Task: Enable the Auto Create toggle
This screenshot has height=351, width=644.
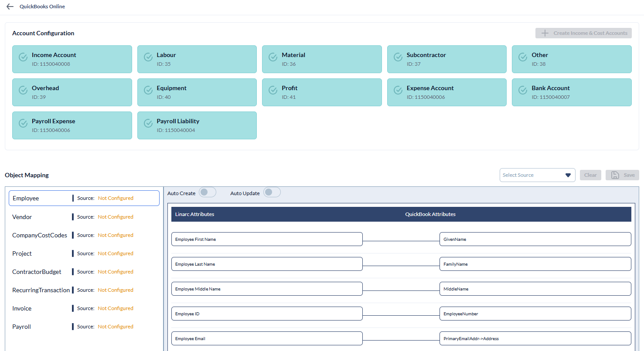Action: click(208, 192)
